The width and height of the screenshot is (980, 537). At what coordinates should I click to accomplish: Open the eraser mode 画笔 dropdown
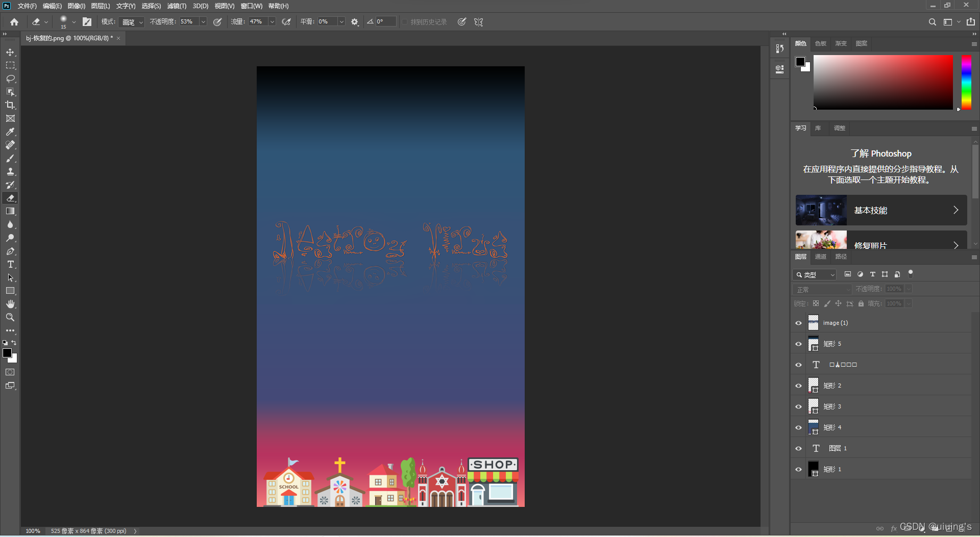tap(132, 22)
